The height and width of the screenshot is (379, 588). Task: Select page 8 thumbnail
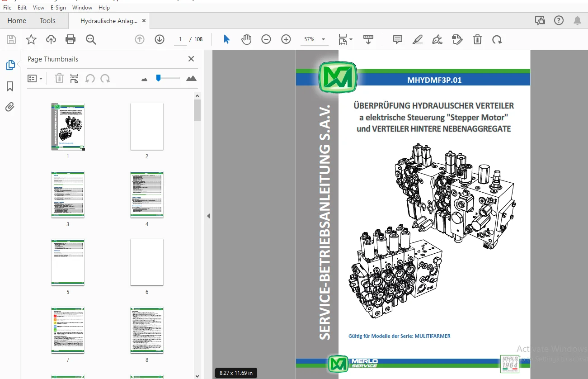147,330
